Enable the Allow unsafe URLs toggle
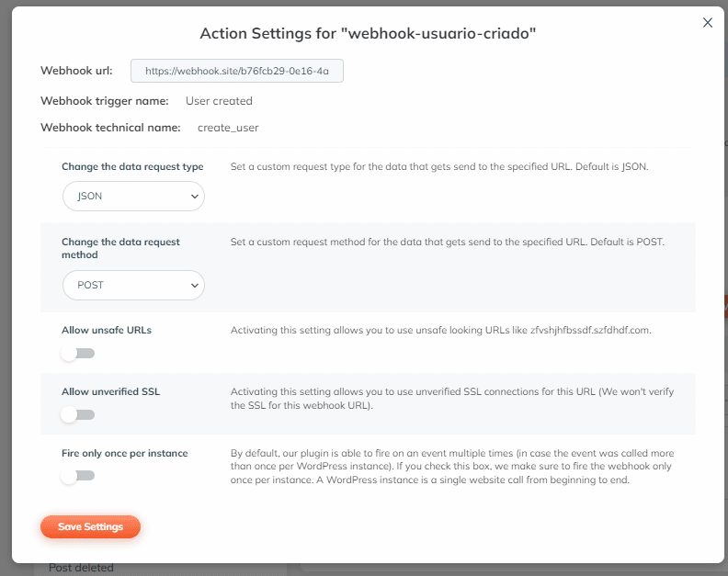Screen dimensions: 728x576 [x=77, y=354]
